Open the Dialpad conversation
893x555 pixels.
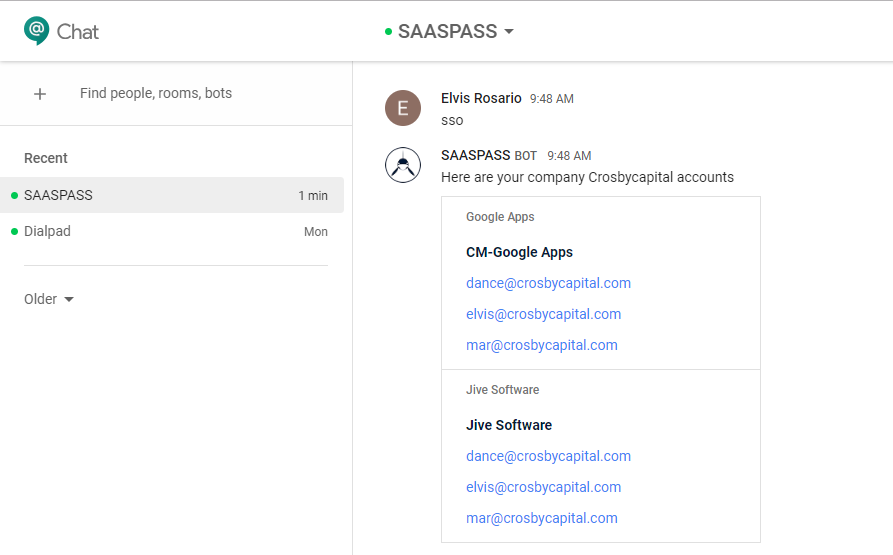point(172,231)
